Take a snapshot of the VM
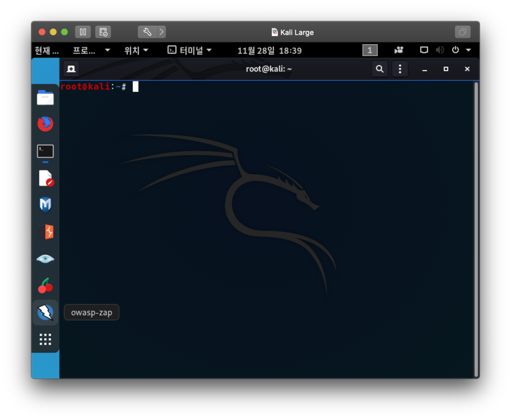 (103, 32)
